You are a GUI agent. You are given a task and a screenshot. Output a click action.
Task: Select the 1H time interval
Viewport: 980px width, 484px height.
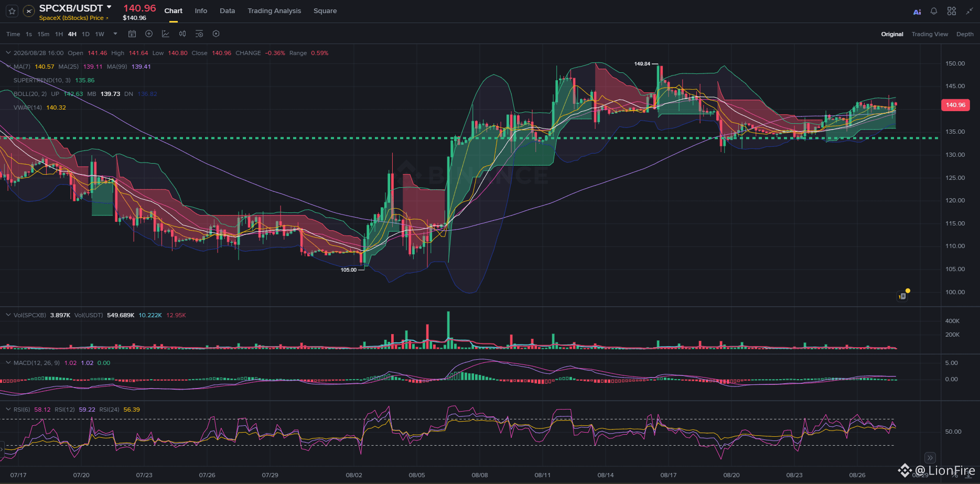click(x=59, y=34)
